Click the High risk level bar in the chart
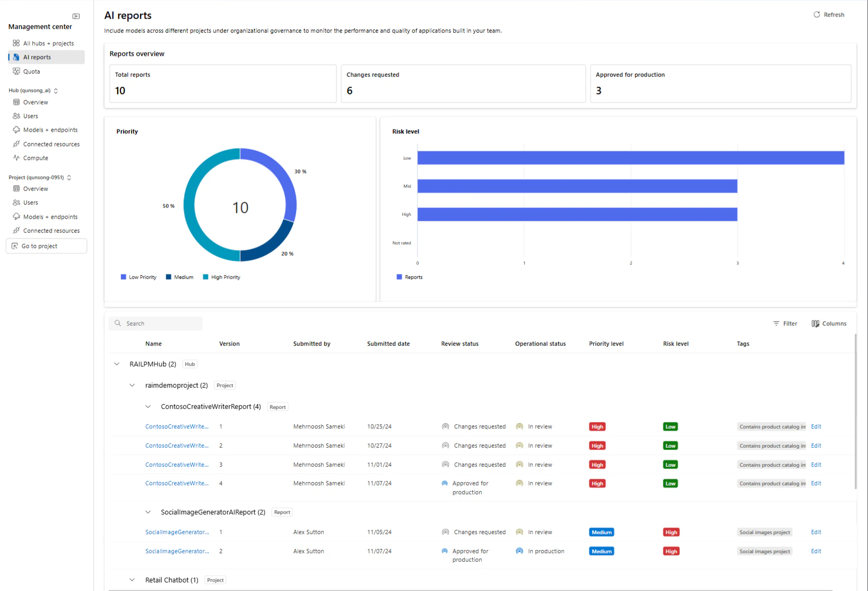Image resolution: width=868 pixels, height=591 pixels. point(577,214)
